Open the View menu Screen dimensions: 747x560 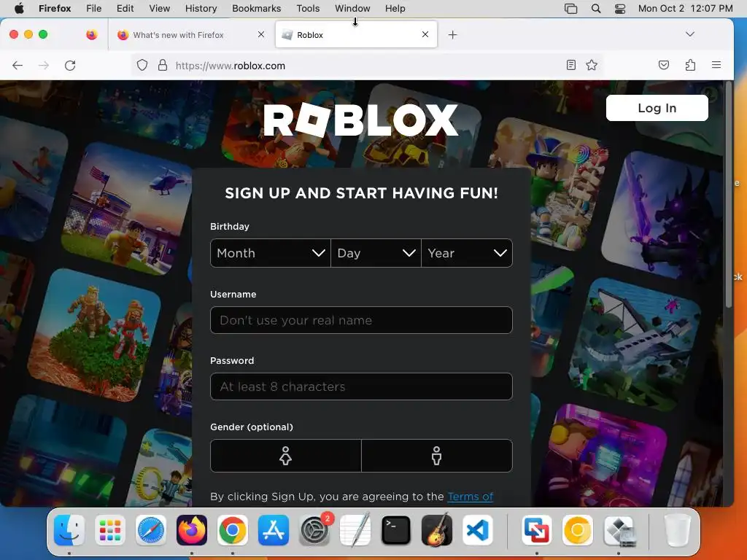(x=160, y=9)
